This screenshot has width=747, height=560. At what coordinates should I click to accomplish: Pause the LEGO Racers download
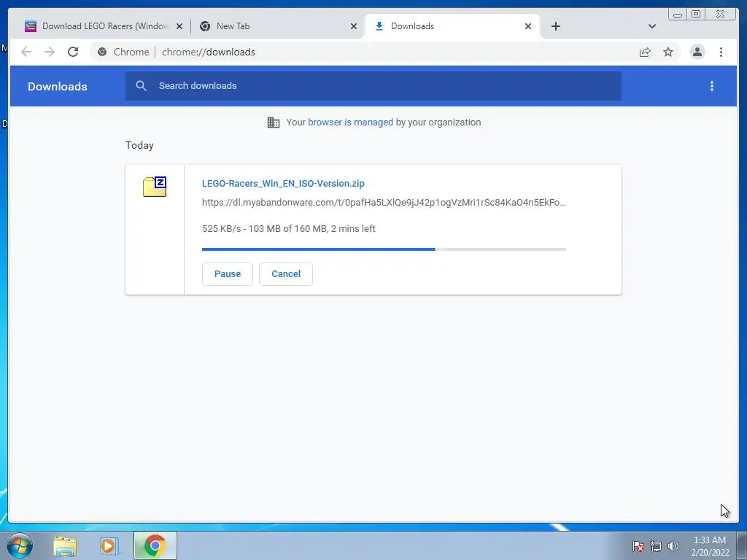[x=228, y=274]
